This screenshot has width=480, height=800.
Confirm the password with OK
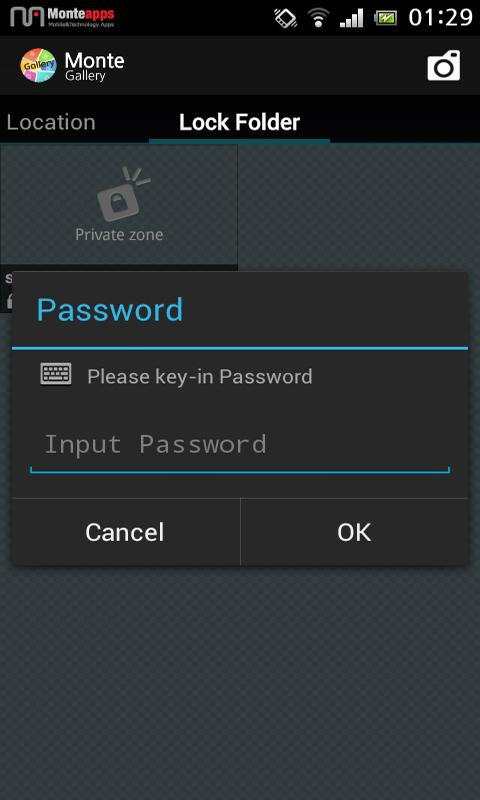[x=355, y=532]
